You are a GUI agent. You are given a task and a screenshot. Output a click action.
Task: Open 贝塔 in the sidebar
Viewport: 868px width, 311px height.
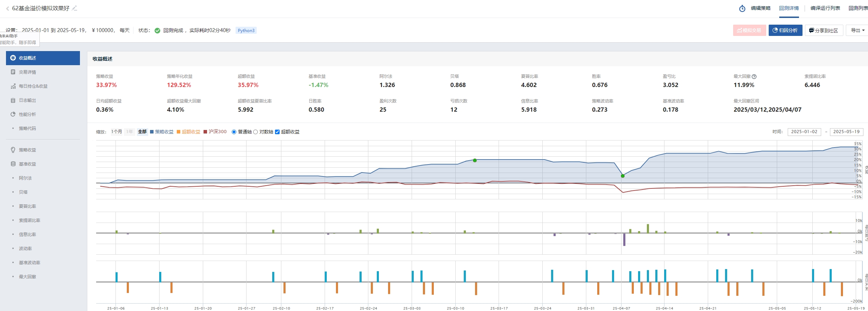coord(23,192)
